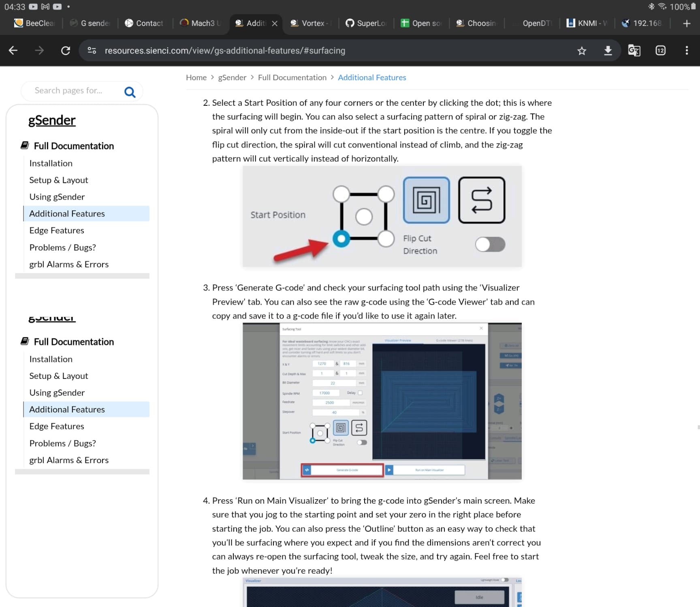The image size is (700, 607).
Task: Reload the page with the refresh icon
Action: click(x=66, y=51)
